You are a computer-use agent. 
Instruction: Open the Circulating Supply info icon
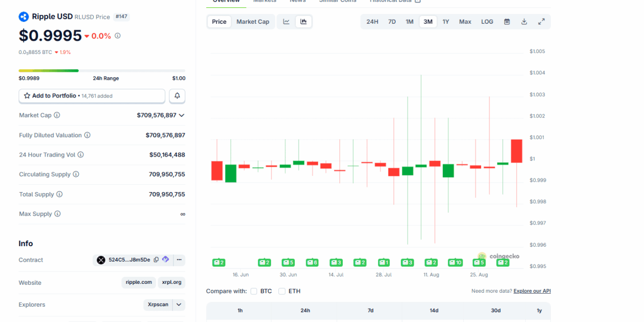[x=76, y=174]
